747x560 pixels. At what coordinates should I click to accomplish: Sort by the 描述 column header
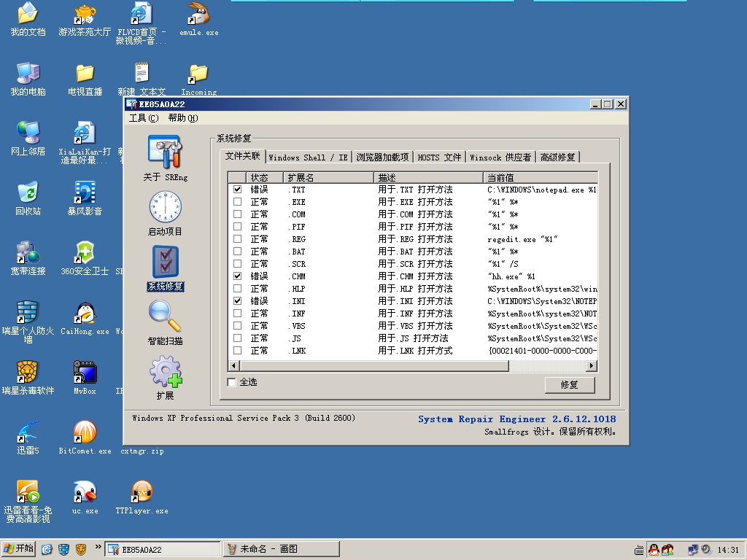pyautogui.click(x=429, y=178)
